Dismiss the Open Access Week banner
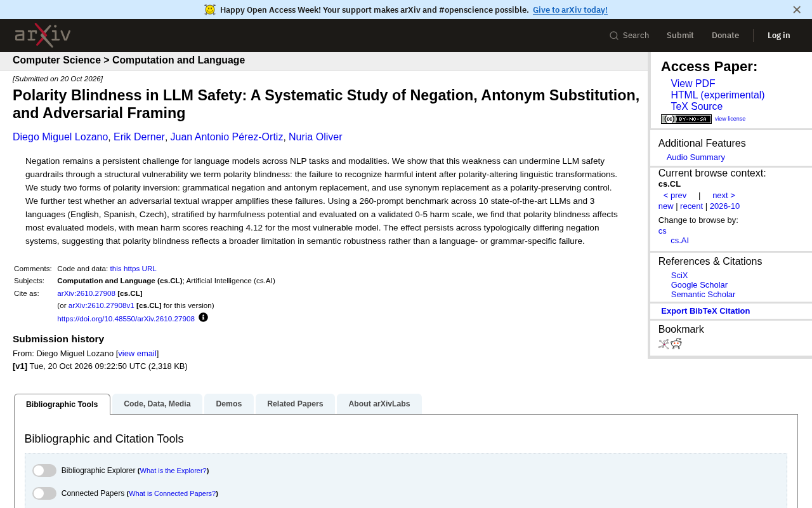Viewport: 812px width, 508px height. pos(797,10)
